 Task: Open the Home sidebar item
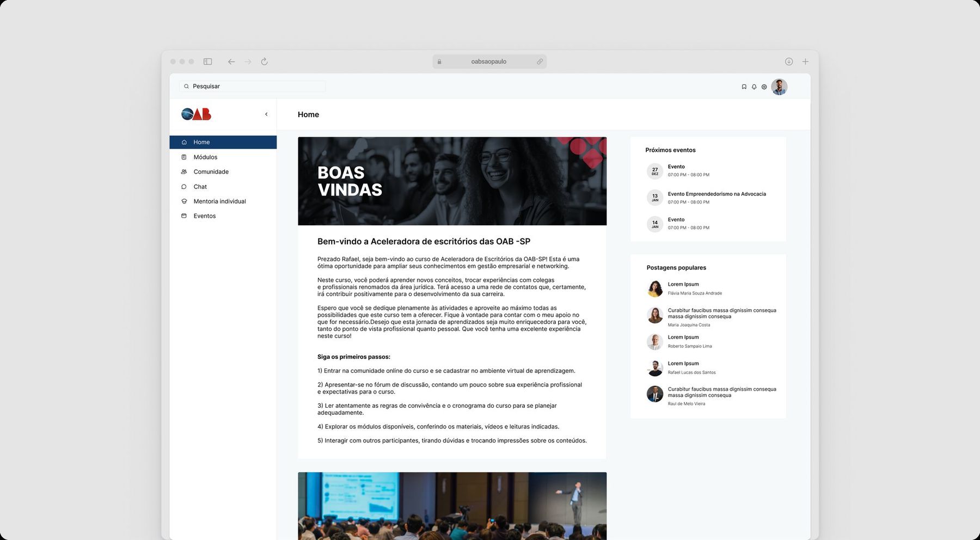pos(223,142)
